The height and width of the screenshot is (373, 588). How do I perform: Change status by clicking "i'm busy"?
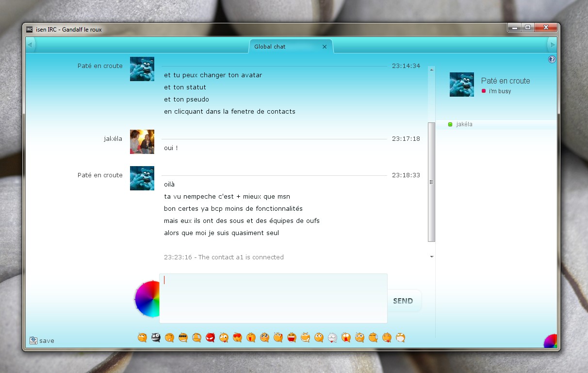click(x=500, y=91)
